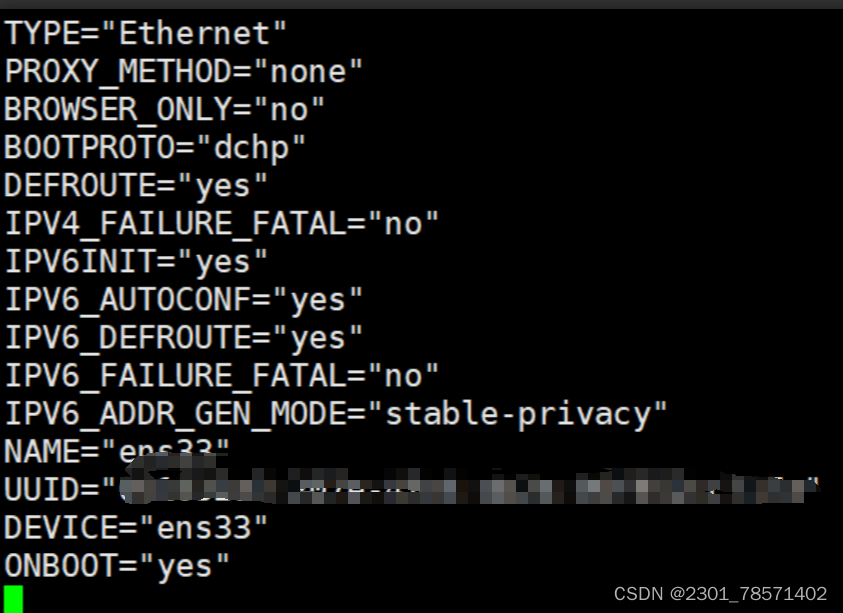Click the DEVICE="ens33" line
This screenshot has height=613, width=843.
[x=135, y=528]
